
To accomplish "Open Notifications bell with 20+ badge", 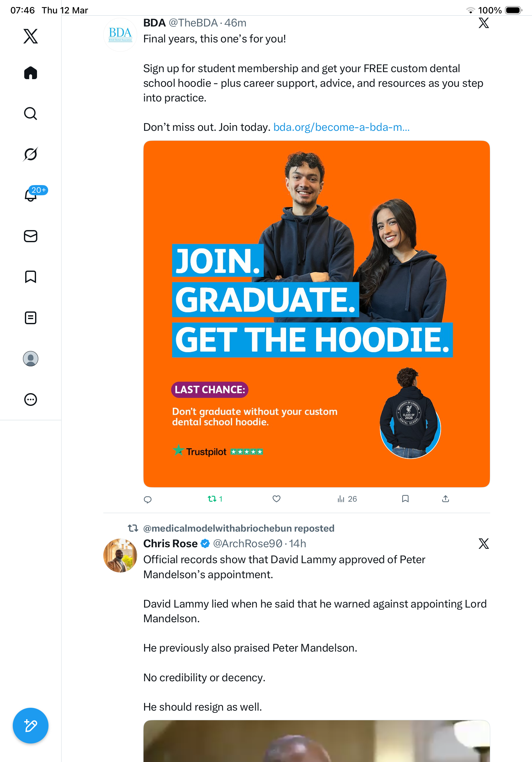I will (x=31, y=195).
